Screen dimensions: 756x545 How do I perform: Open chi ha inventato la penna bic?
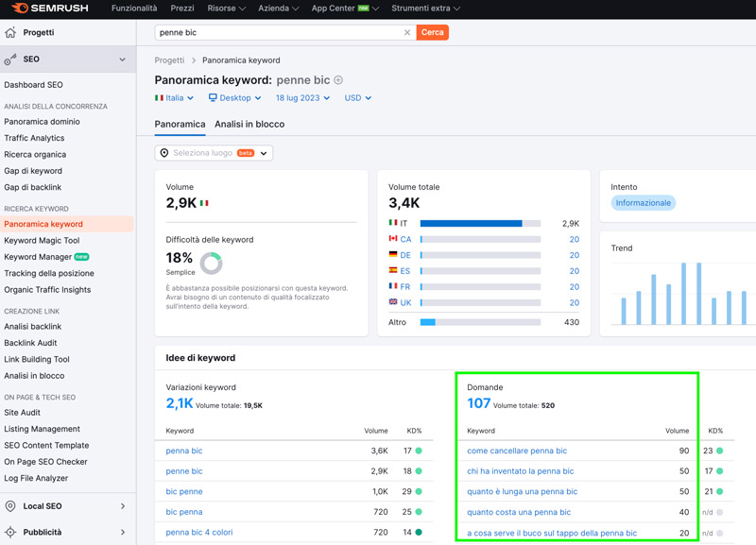click(x=521, y=470)
